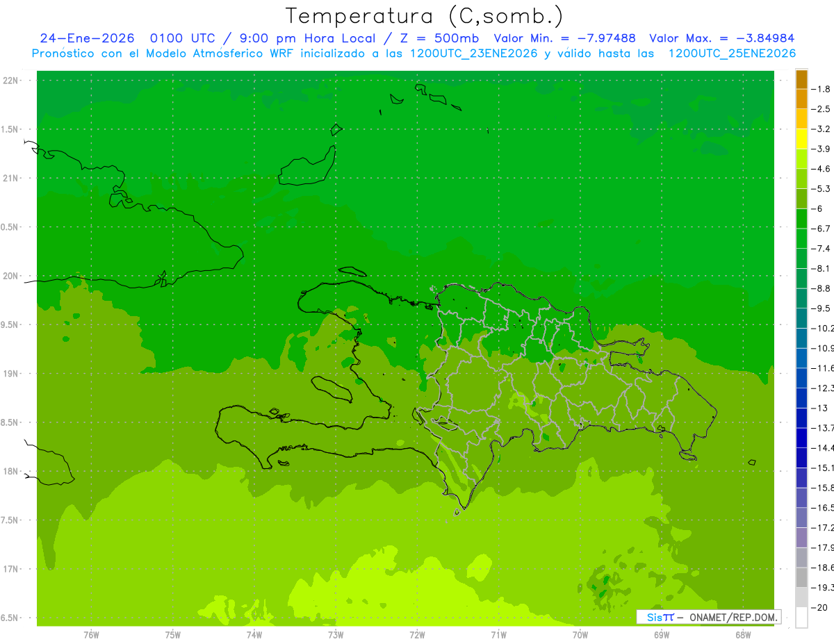Viewport: 834px width, 644px height.
Task: Select the 75W longitude label
Action: click(173, 635)
